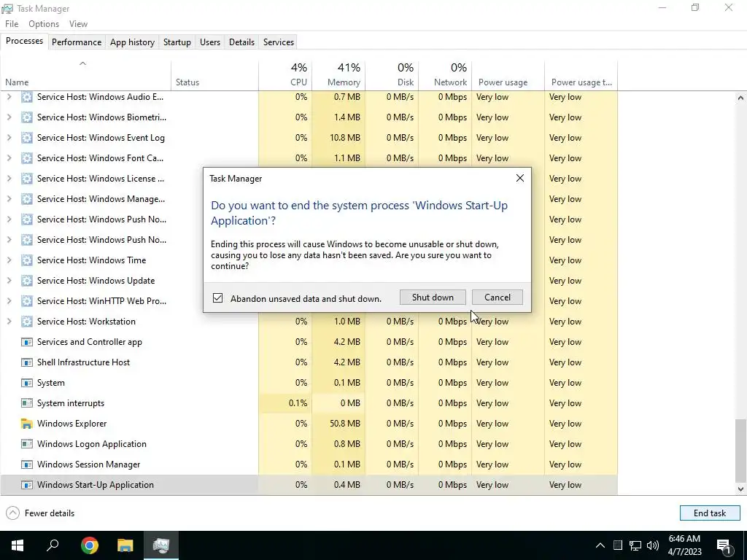Click the System process icon
The width and height of the screenshot is (747, 560).
(x=27, y=383)
